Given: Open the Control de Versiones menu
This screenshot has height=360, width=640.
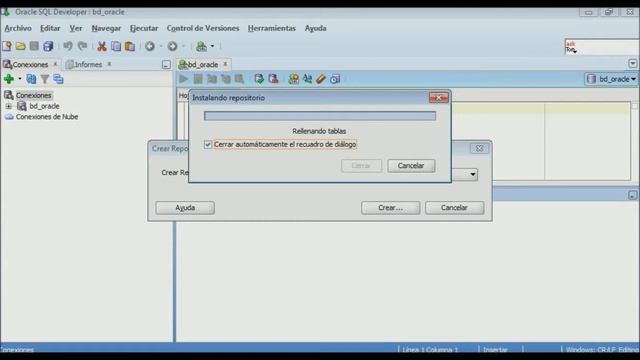Looking at the screenshot, I should click(203, 28).
